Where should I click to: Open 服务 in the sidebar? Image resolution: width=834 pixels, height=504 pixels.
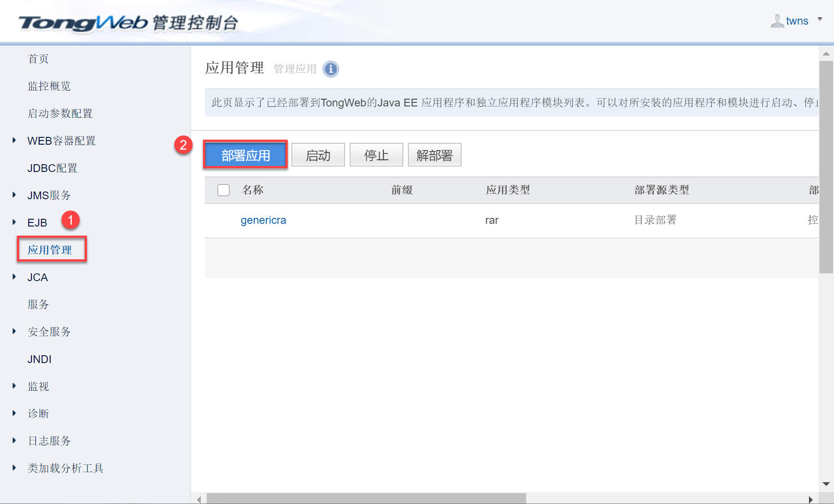38,305
